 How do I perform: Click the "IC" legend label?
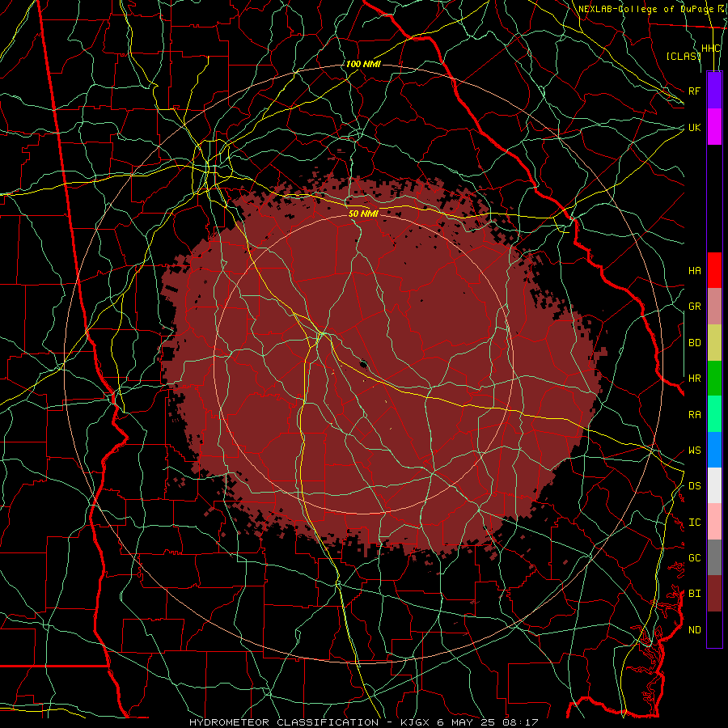[695, 523]
